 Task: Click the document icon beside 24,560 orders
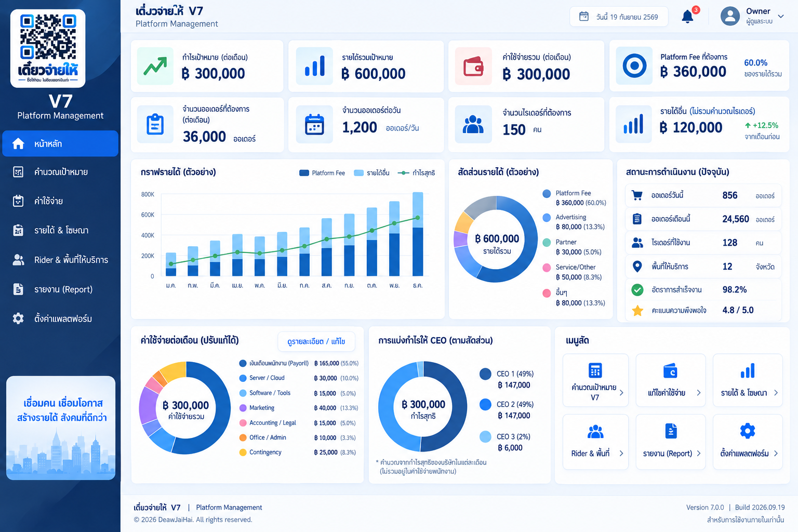[x=637, y=219]
